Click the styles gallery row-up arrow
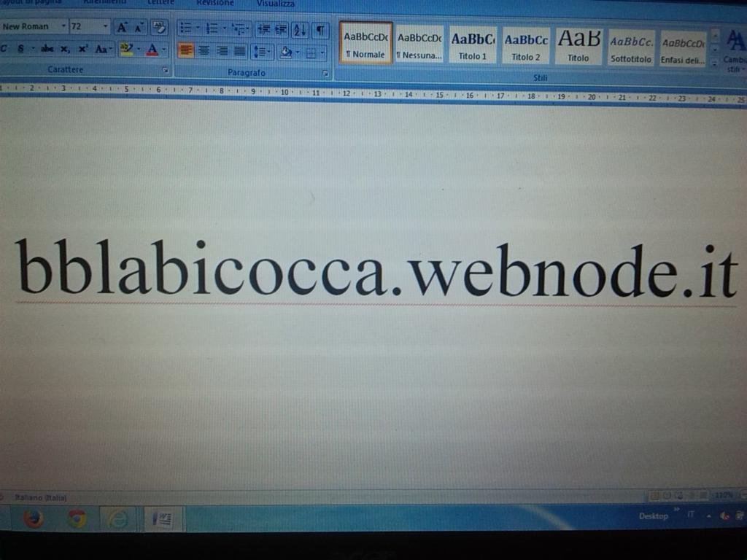This screenshot has height=560, width=747. (x=715, y=35)
